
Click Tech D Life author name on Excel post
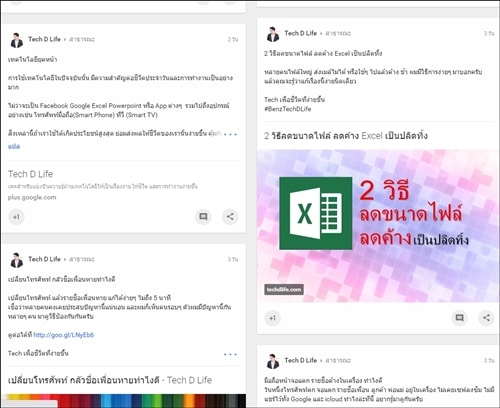pos(300,33)
